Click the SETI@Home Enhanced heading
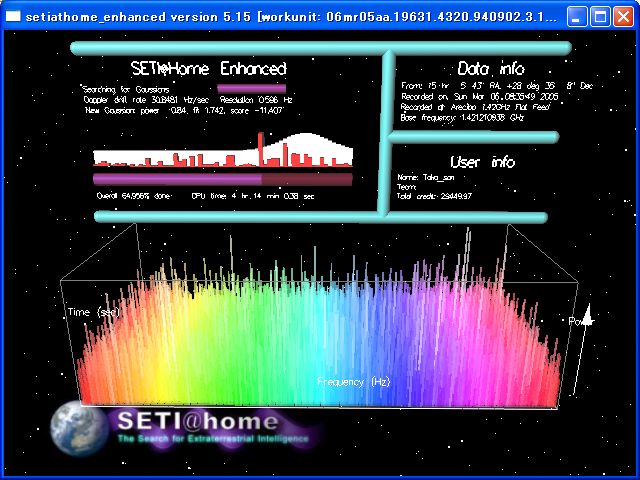The image size is (640, 480). [209, 69]
